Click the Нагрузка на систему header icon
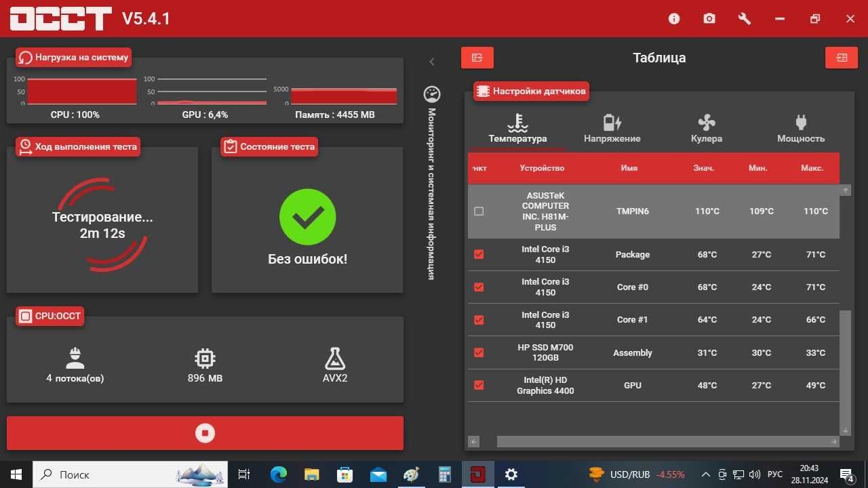Image resolution: width=868 pixels, height=488 pixels. pyautogui.click(x=25, y=58)
